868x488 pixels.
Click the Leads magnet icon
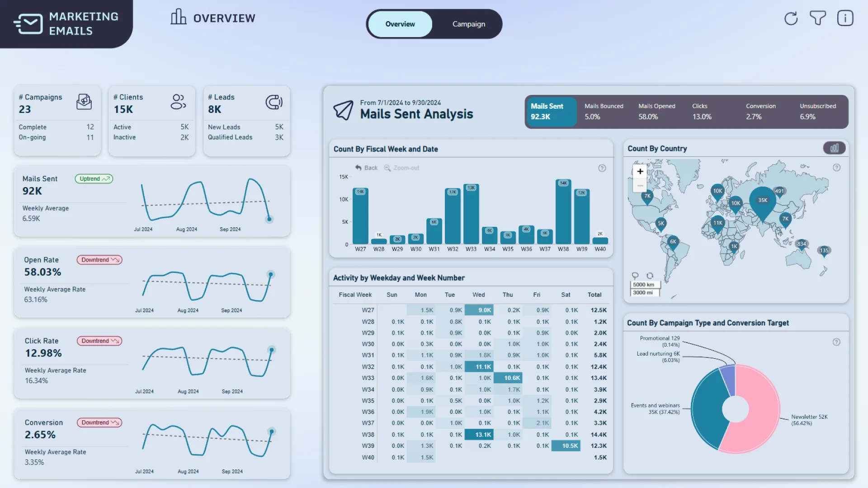tap(274, 102)
